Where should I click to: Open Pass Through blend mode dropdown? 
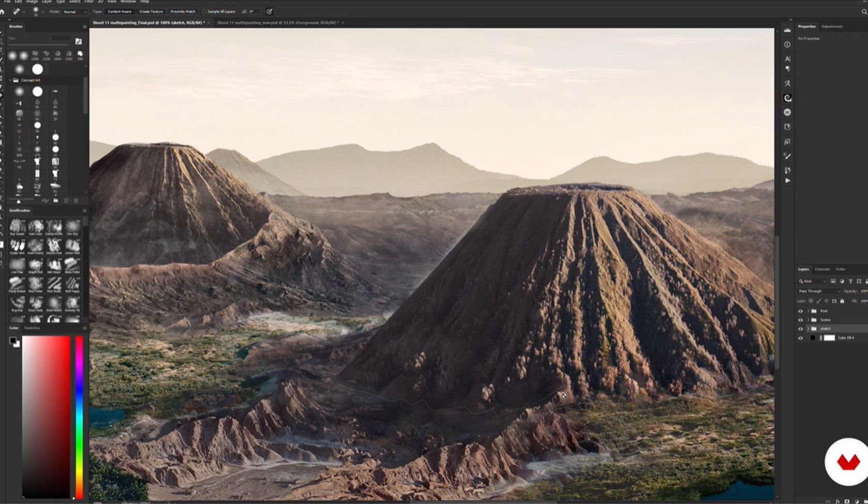coord(819,291)
